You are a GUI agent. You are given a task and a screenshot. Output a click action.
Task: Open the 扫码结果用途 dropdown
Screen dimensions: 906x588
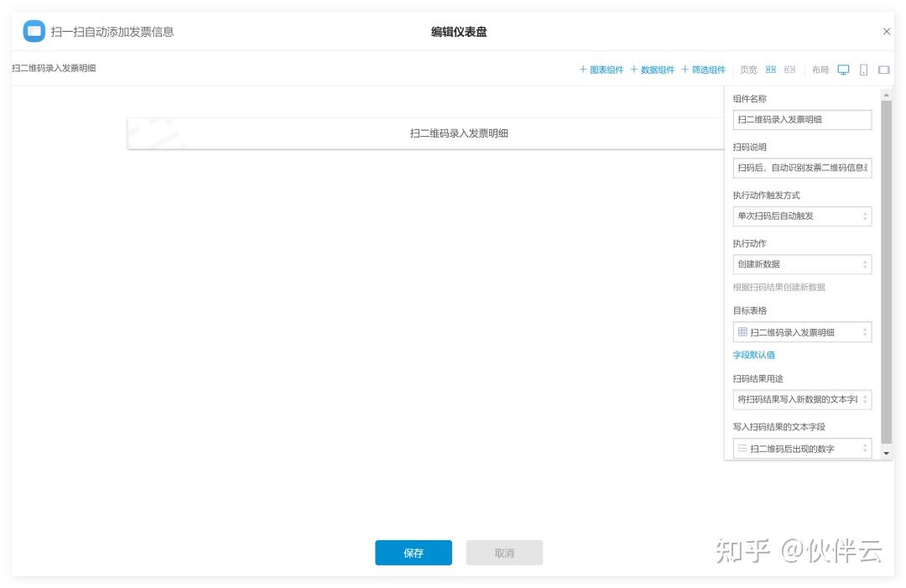tap(802, 399)
